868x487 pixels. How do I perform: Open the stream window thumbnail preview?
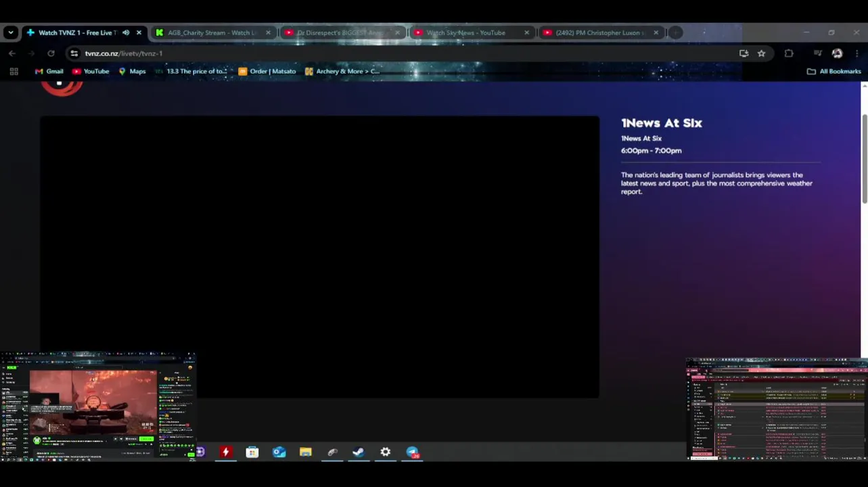pyautogui.click(x=97, y=407)
